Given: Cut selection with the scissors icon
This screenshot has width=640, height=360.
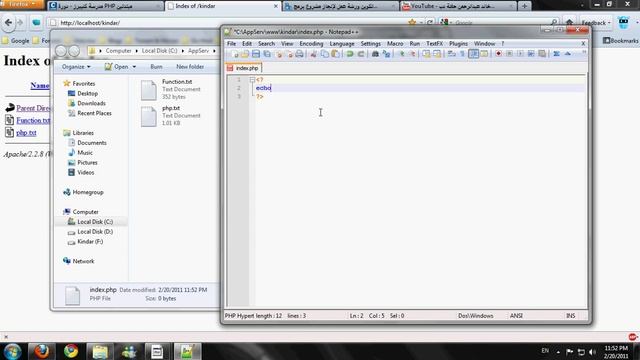Looking at the screenshot, I should [x=313, y=54].
